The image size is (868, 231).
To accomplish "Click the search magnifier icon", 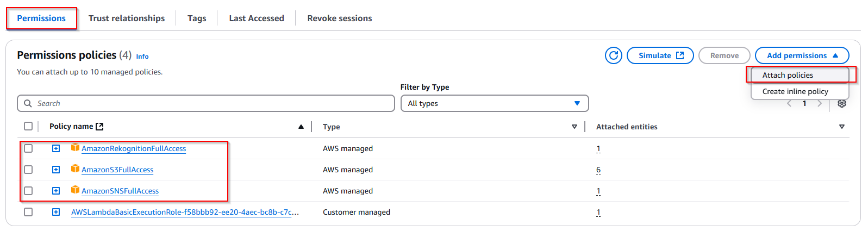I will click(28, 103).
